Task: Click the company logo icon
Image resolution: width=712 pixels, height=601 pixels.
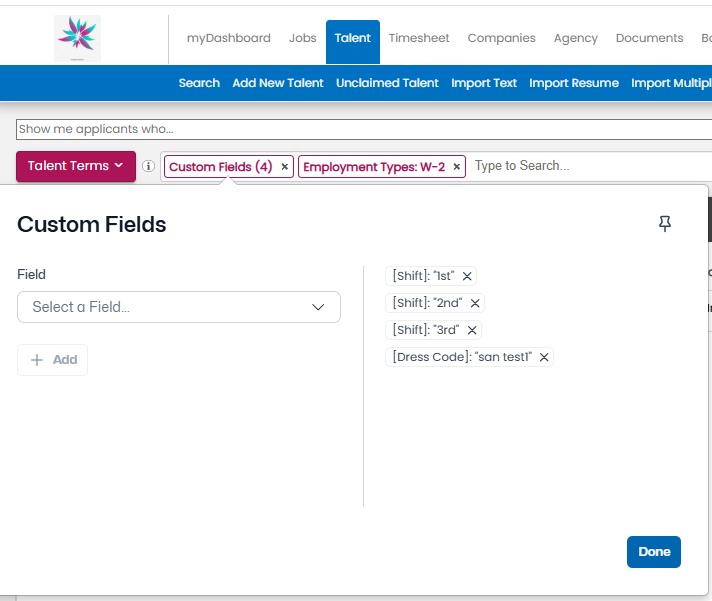Action: (78, 38)
